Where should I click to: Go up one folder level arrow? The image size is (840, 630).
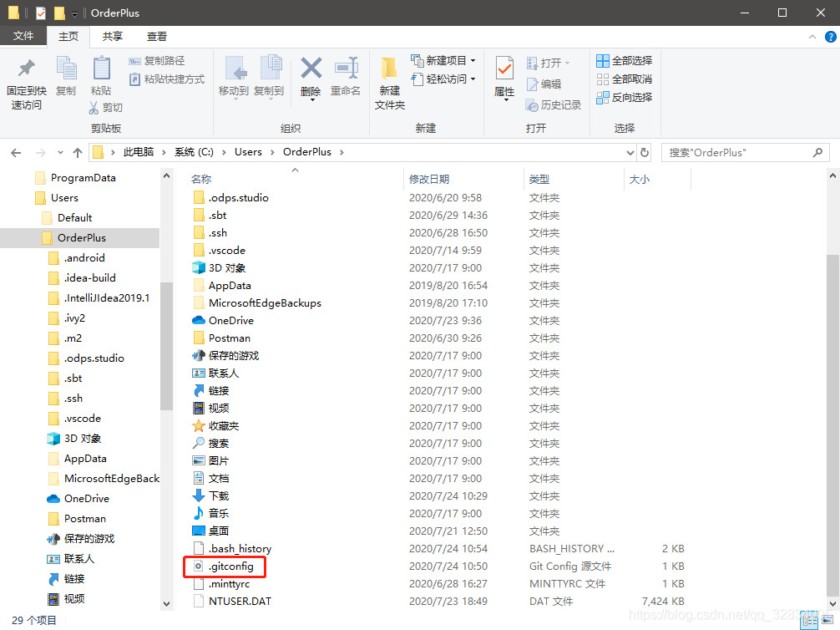(x=78, y=153)
